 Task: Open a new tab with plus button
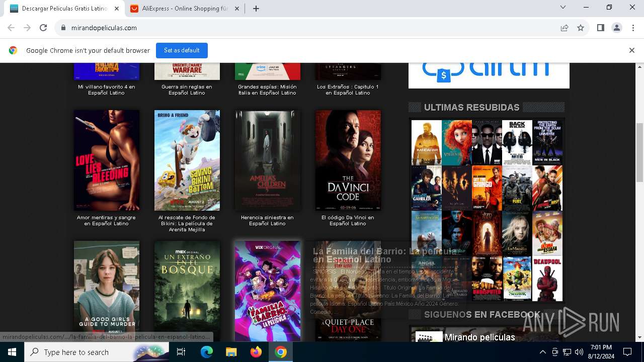pos(256,9)
